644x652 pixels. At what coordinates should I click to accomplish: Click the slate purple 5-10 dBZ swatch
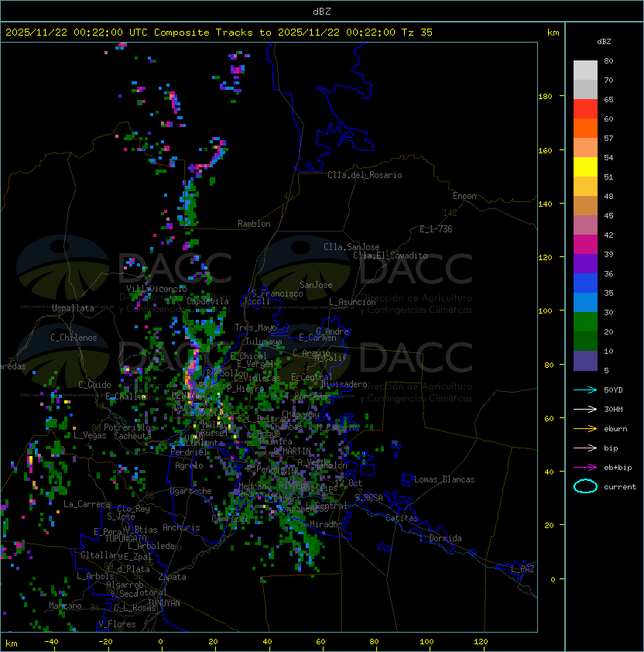(x=585, y=361)
